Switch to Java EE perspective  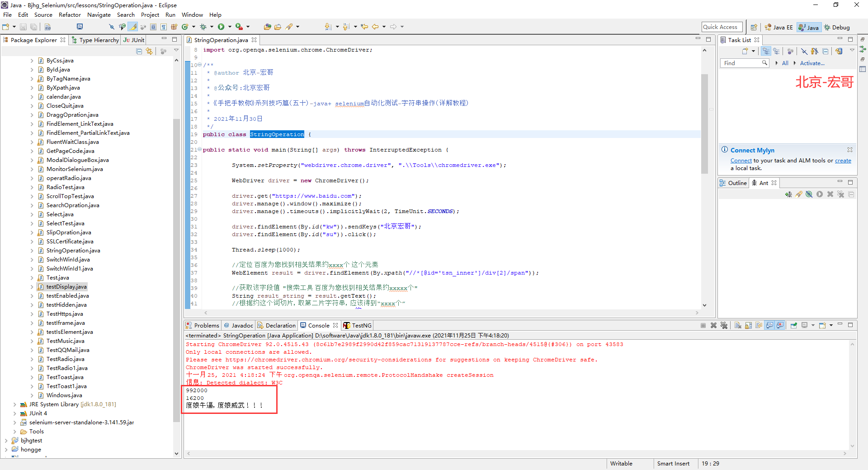pos(779,27)
